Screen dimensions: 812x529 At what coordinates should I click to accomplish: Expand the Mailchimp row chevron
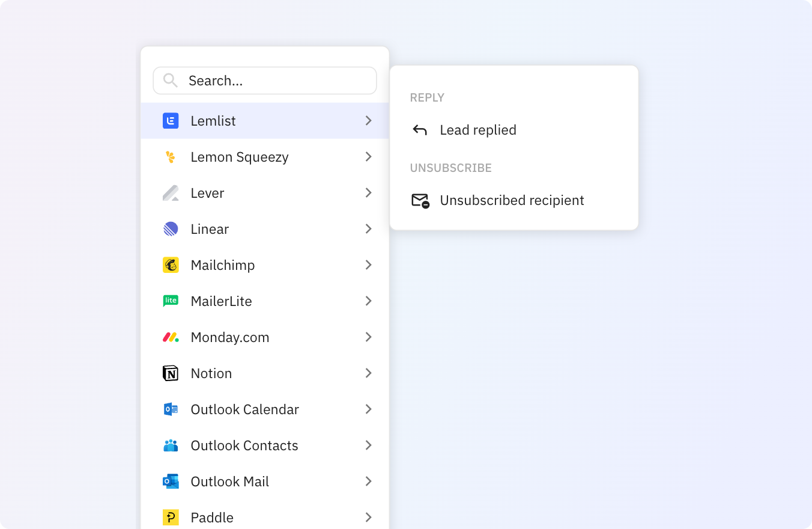coord(369,265)
